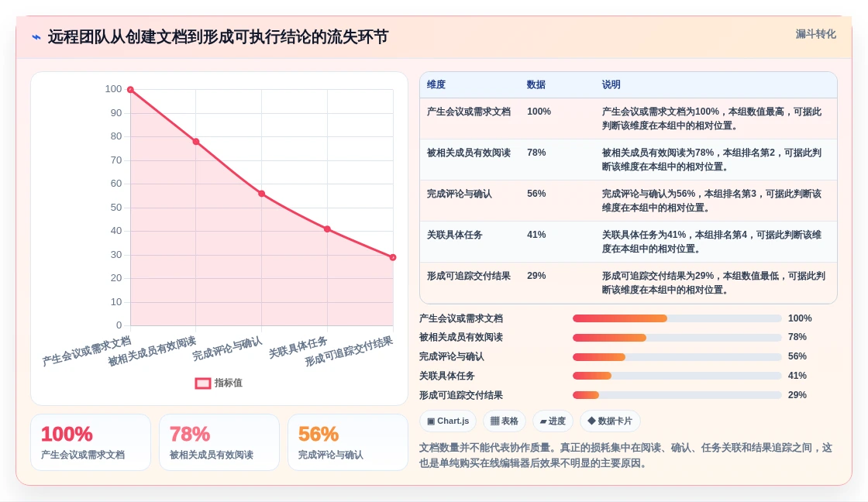Click the chart data point at 100
This screenshot has height=502, width=868.
(x=131, y=90)
